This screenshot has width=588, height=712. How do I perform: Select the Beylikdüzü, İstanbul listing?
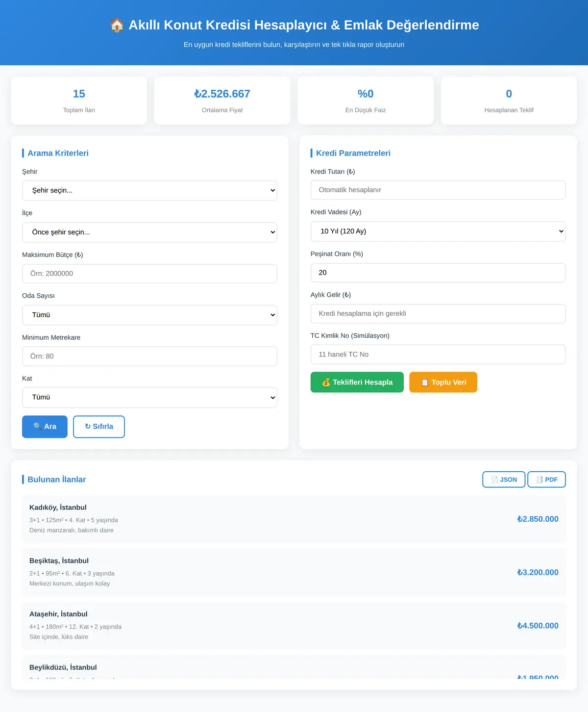tap(294, 667)
